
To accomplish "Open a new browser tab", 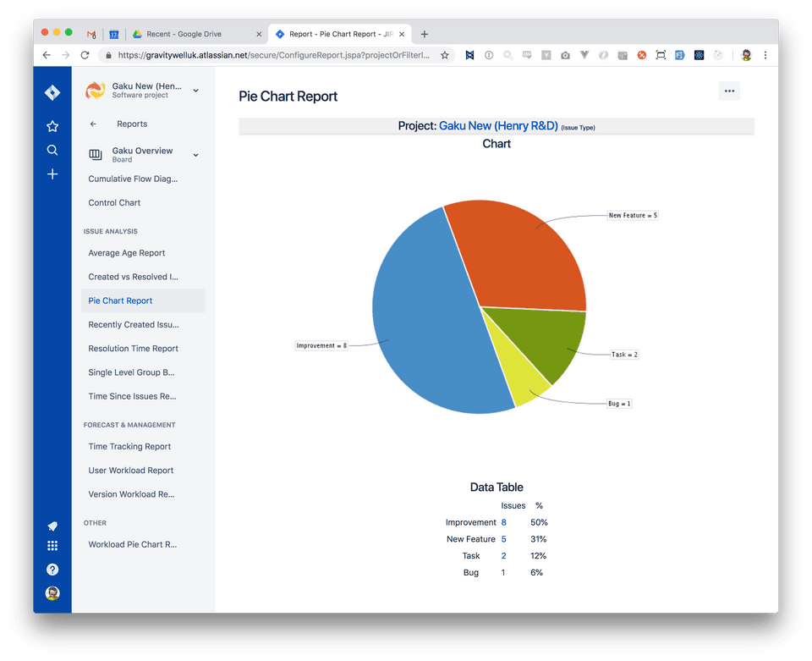I will 425,34.
